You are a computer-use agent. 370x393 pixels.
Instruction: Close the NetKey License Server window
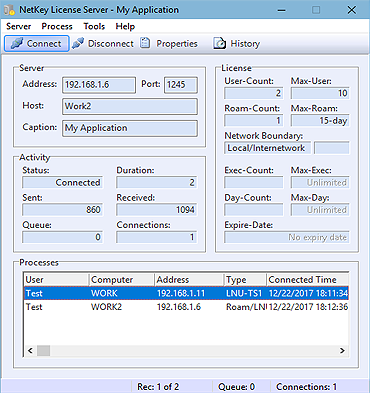tap(352, 10)
